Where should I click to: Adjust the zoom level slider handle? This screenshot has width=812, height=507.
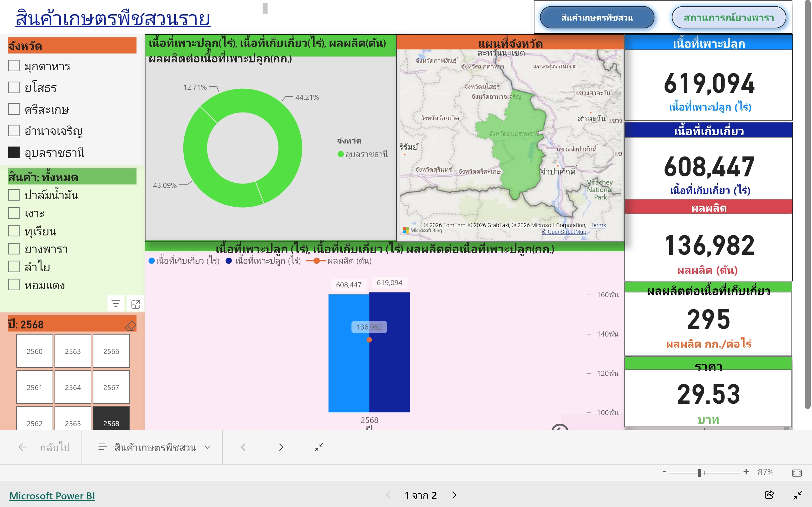[x=700, y=473]
